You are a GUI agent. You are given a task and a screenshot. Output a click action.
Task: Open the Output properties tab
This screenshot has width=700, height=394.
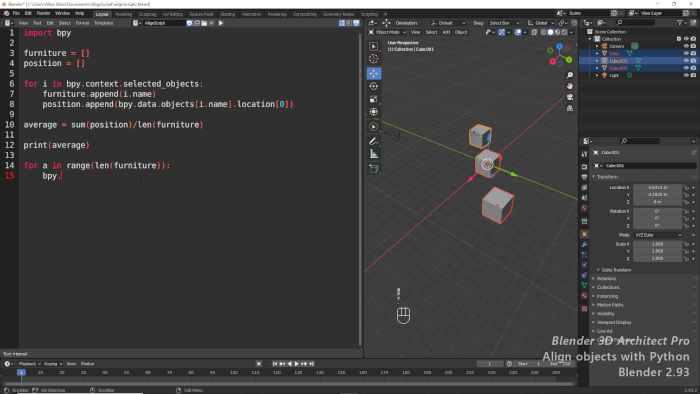point(584,177)
